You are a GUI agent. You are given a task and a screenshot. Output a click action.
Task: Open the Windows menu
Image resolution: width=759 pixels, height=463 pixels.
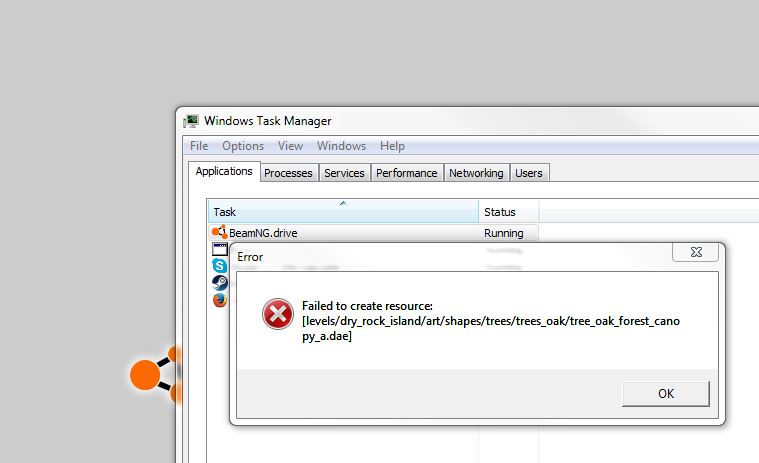click(x=341, y=146)
